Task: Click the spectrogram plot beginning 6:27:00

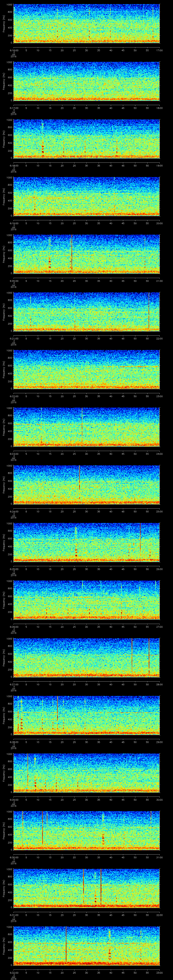Action: pyautogui.click(x=86, y=658)
